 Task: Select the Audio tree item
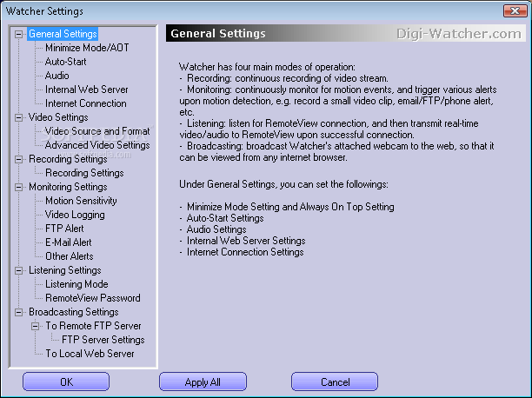coord(57,76)
